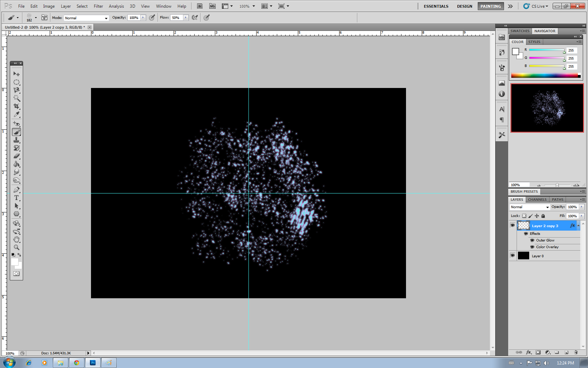Create a new layer group

point(557,352)
